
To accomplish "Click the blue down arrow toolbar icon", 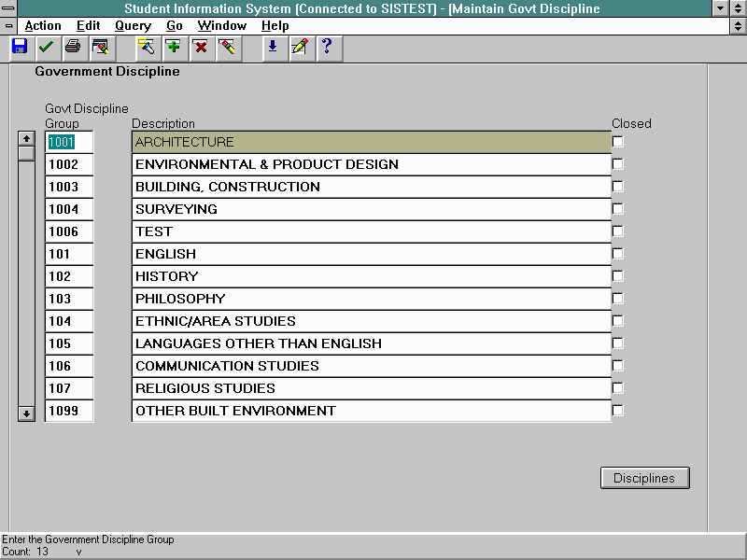I will [x=272, y=47].
